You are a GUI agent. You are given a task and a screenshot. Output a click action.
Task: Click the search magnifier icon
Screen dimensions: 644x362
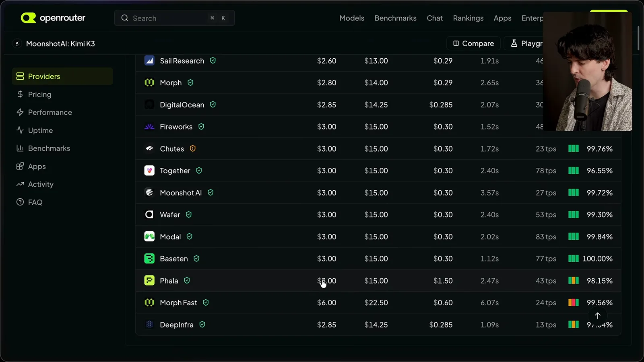click(125, 18)
